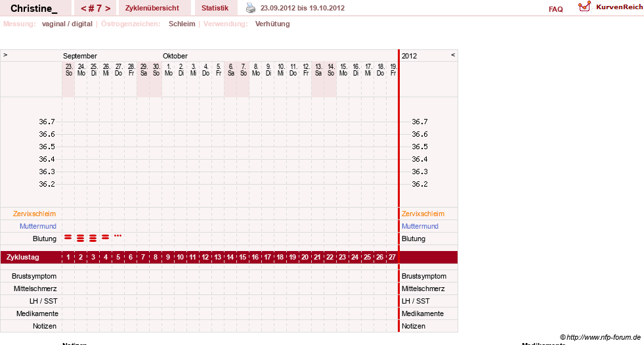Click the KurvenReich brand text

(x=619, y=7)
